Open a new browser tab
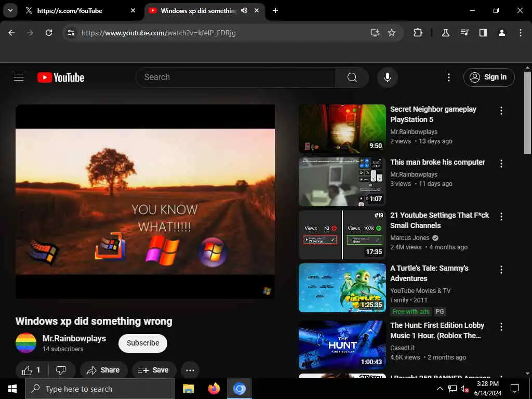Viewport: 532px width, 399px height. pyautogui.click(x=275, y=10)
